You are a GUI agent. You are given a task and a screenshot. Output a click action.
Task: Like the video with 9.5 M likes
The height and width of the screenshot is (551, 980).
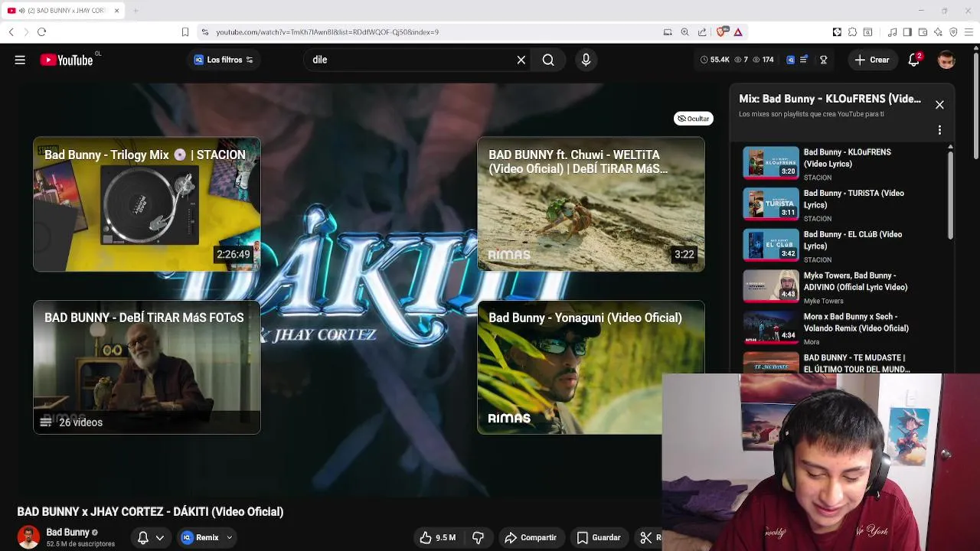[438, 537]
